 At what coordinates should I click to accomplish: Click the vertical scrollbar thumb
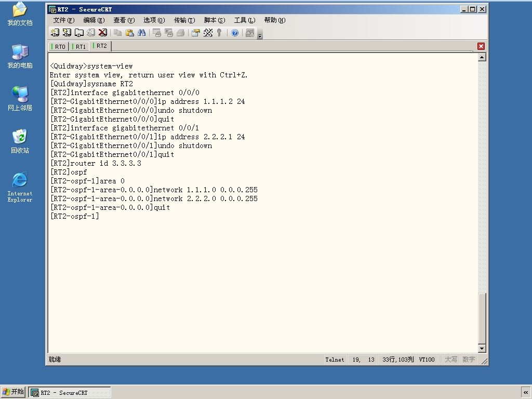coord(482,318)
